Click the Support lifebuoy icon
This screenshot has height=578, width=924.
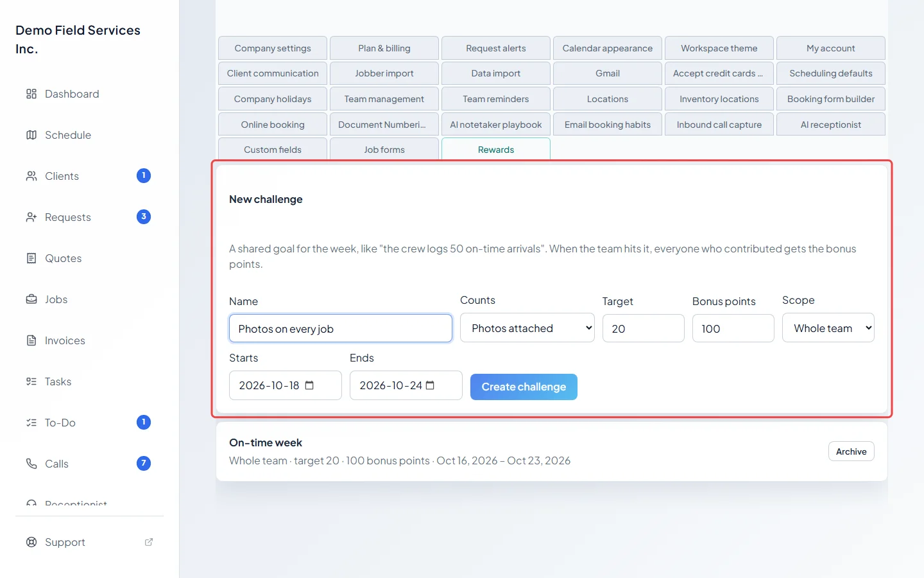(31, 542)
